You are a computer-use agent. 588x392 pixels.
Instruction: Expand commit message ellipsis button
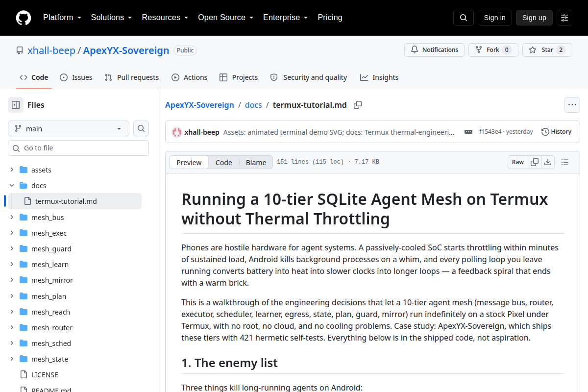468,132
